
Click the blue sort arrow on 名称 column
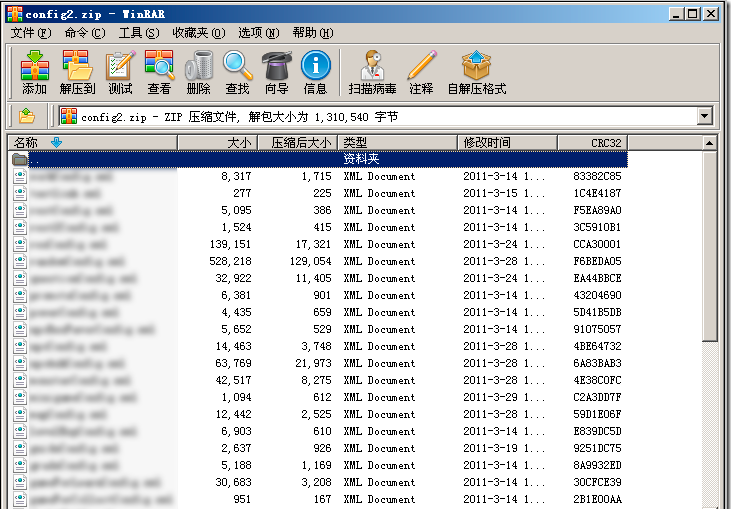[56, 143]
